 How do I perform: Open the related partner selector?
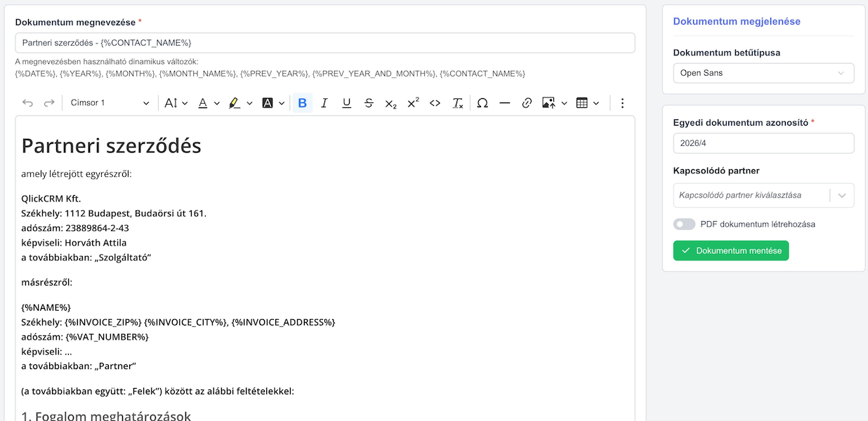click(763, 195)
